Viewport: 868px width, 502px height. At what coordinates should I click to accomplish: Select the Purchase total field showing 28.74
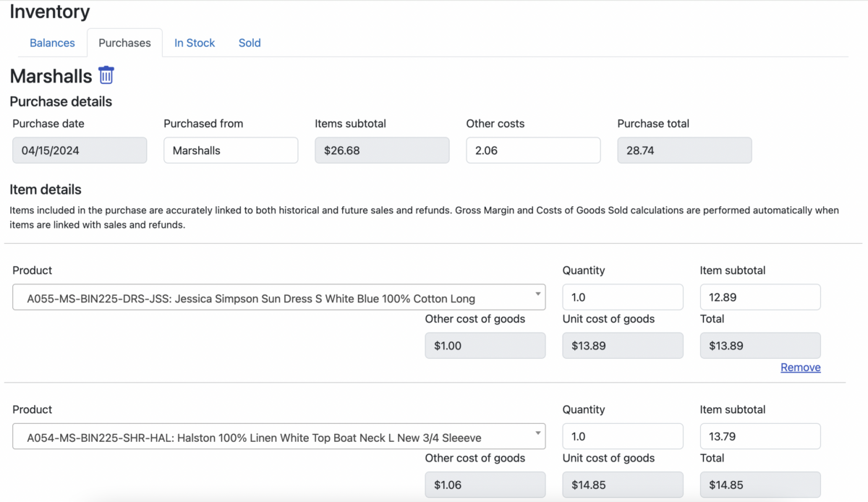(684, 150)
